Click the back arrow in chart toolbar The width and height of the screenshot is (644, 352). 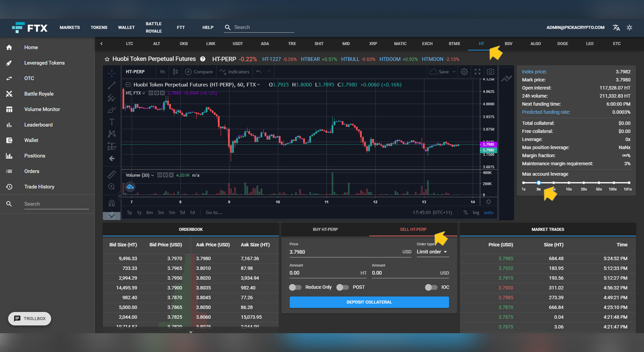[x=111, y=159]
